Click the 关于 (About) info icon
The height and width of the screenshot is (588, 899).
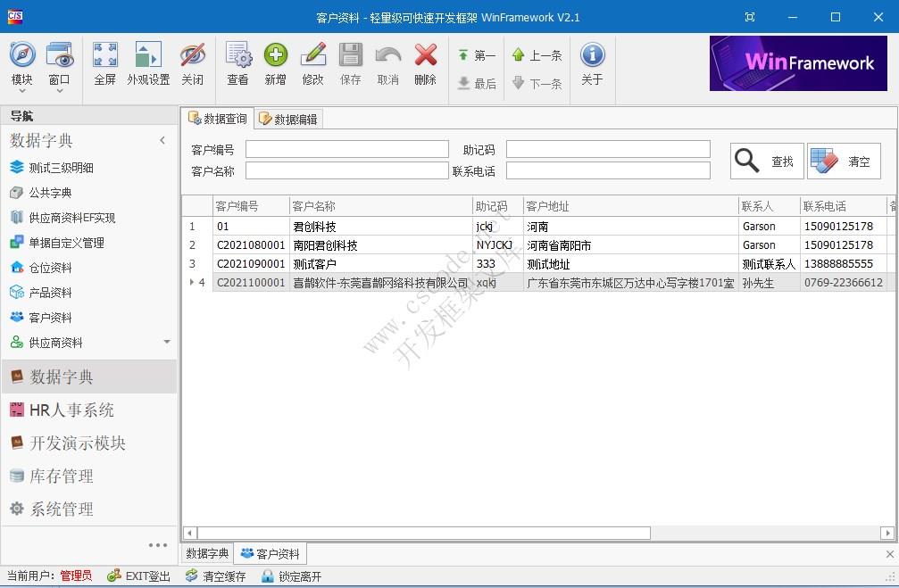pos(594,62)
